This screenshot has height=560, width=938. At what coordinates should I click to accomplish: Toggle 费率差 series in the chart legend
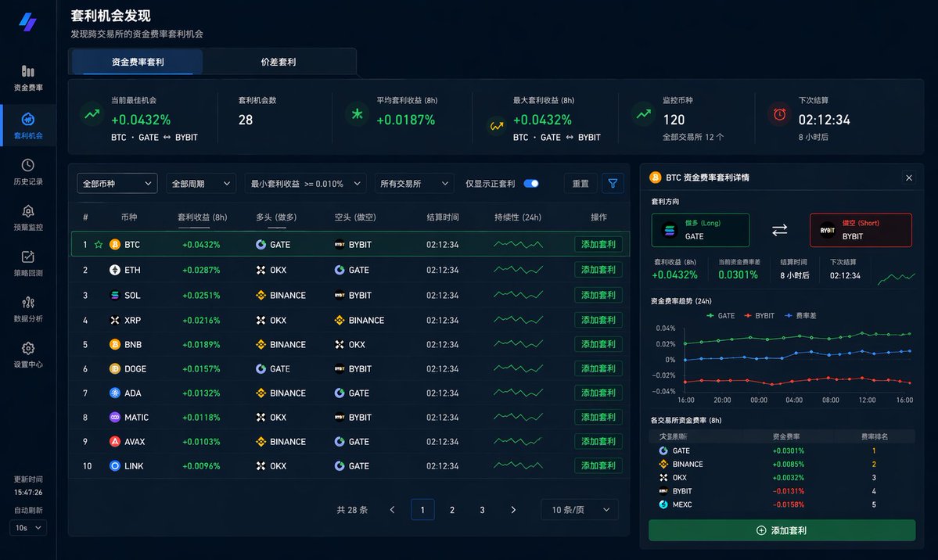pyautogui.click(x=800, y=315)
